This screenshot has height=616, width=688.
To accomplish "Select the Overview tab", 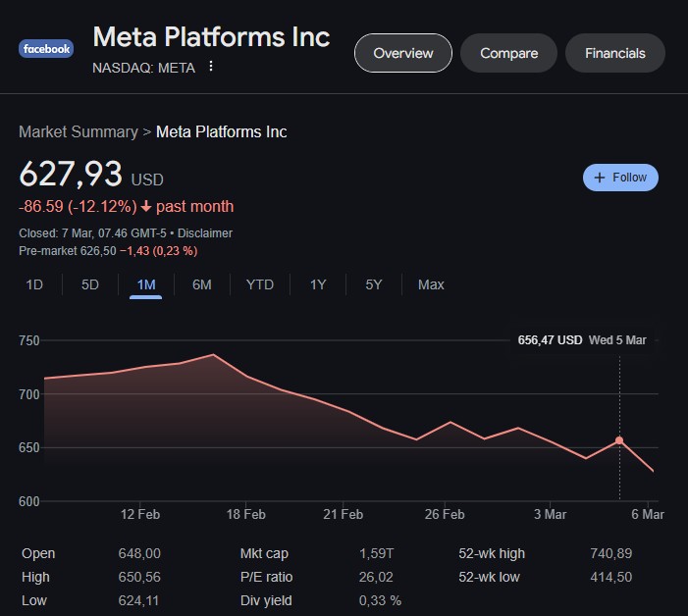I will tap(402, 53).
